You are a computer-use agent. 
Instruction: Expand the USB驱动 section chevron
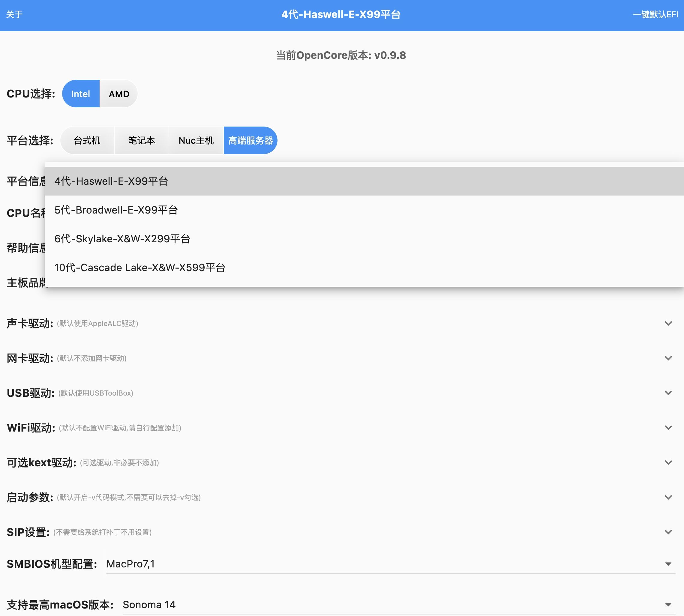coord(668,393)
